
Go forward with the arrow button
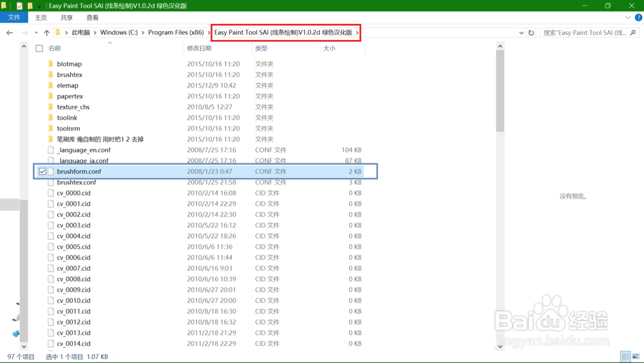(x=24, y=33)
